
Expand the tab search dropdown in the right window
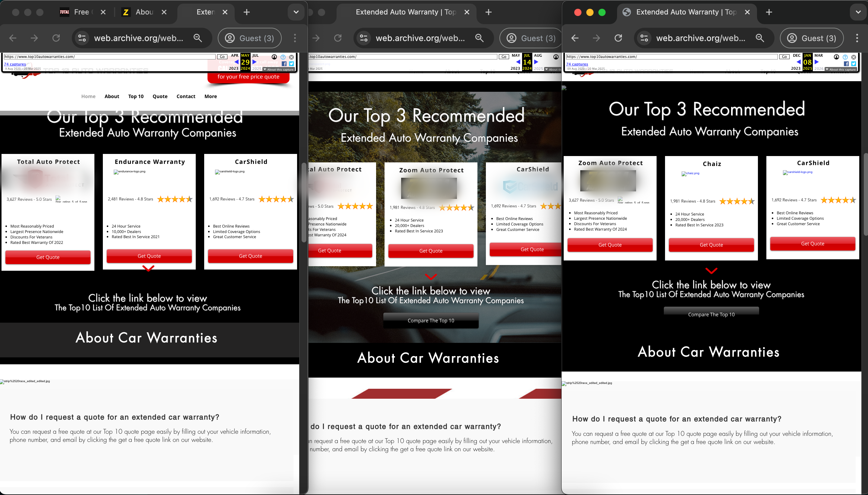click(858, 12)
